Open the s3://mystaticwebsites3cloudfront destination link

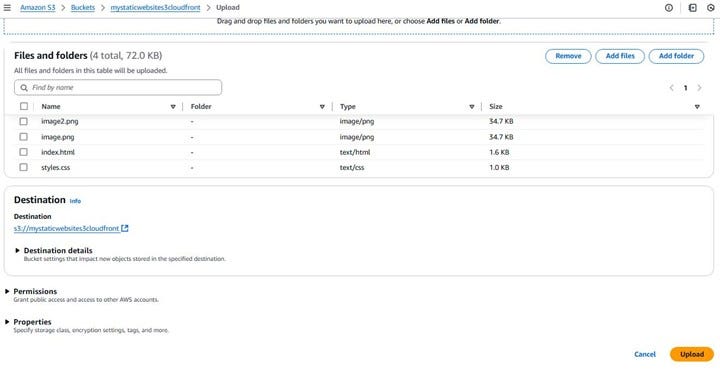coord(67,228)
